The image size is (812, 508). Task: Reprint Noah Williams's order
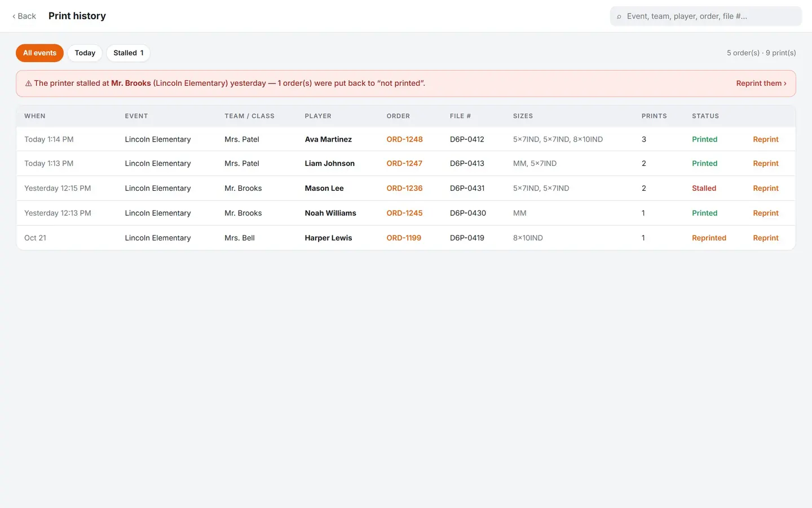pyautogui.click(x=766, y=213)
